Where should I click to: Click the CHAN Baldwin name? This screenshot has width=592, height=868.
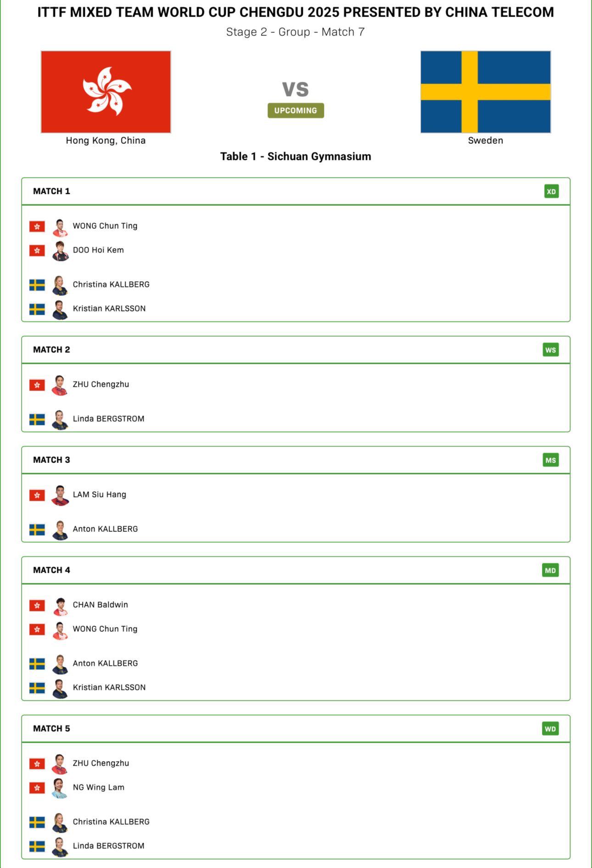(x=101, y=605)
